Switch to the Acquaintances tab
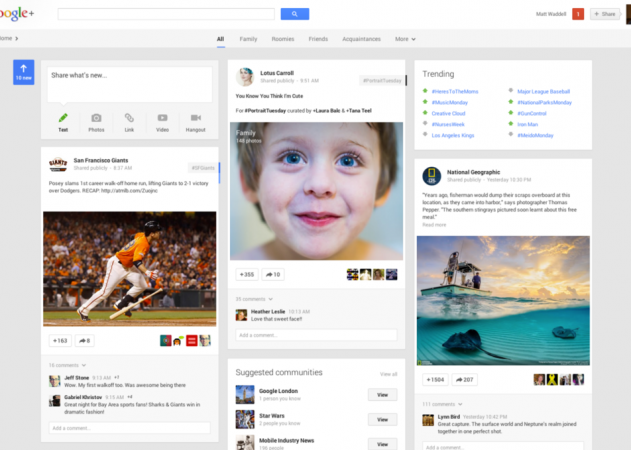 click(x=361, y=39)
